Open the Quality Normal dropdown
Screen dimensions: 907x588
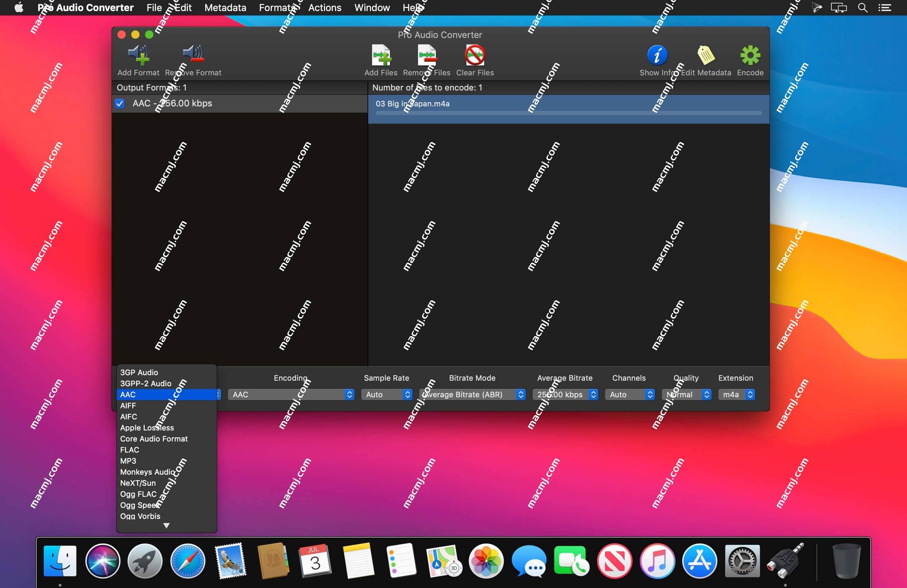(686, 395)
